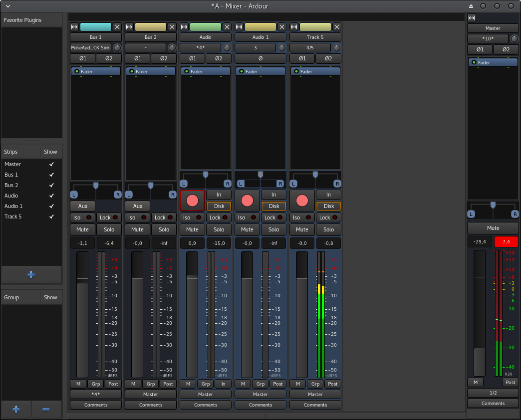Toggle the Iso button on the Bus 1 strip

pos(82,217)
